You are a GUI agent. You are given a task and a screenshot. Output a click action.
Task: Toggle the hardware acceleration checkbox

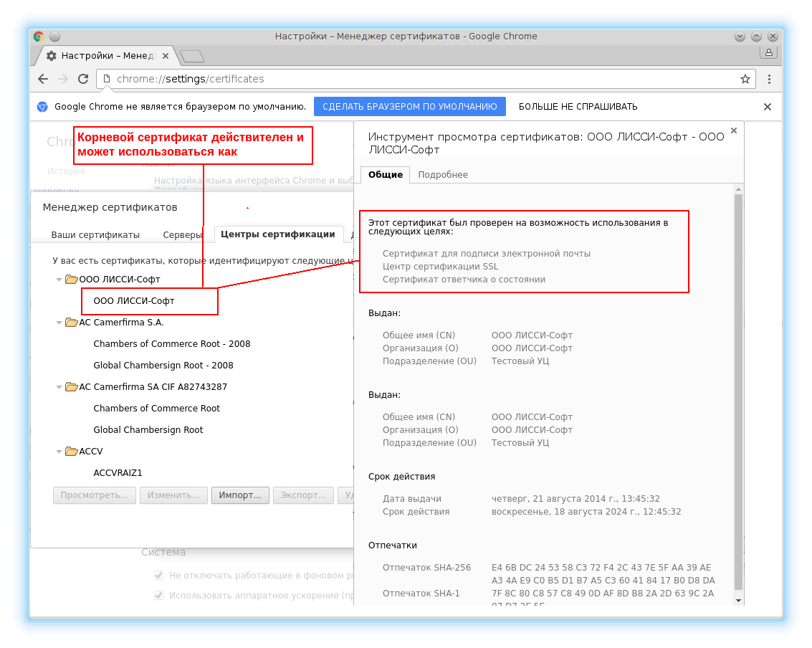[159, 595]
